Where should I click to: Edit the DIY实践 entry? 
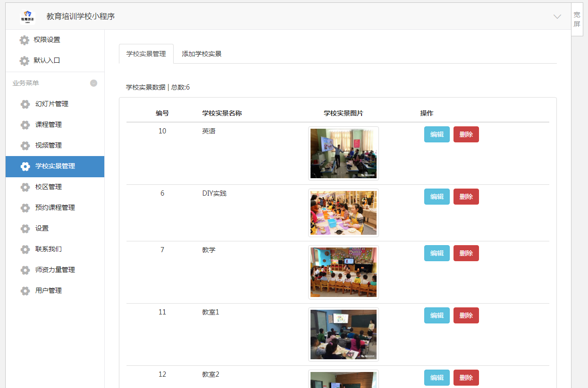437,197
